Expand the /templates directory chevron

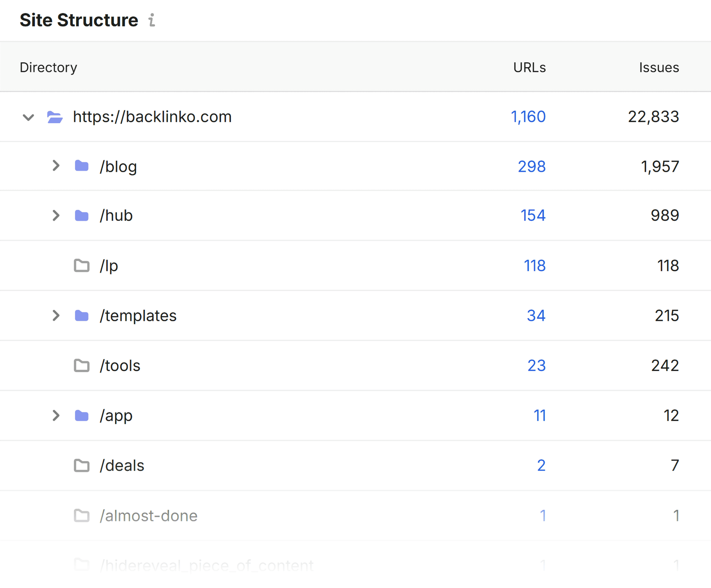point(56,315)
